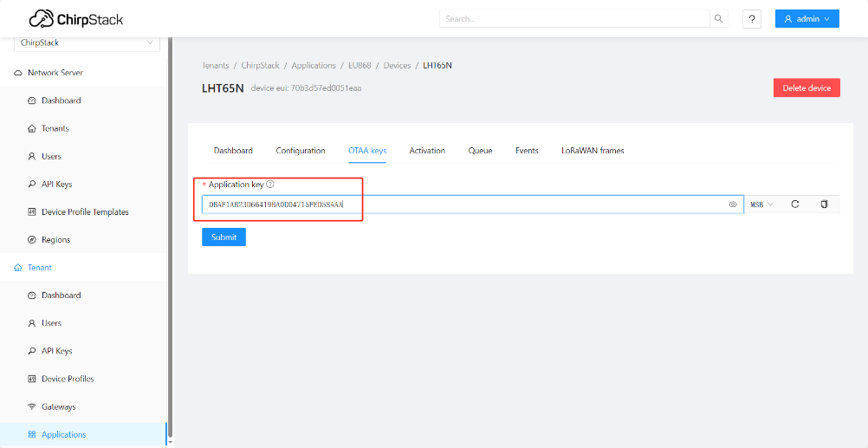Click the Tenant section home icon
This screenshot has width=868, height=448.
pyautogui.click(x=17, y=268)
